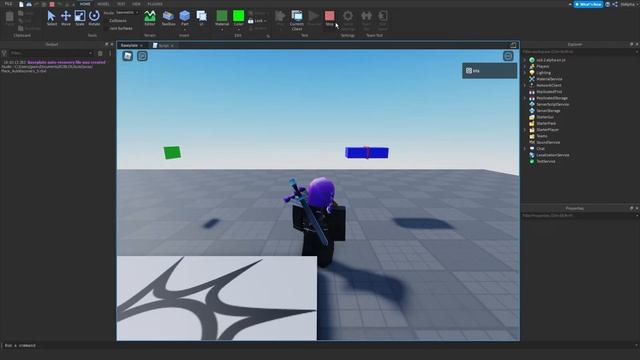Screen dimensions: 640x360
Task: Switch to the VIEW ribbon tab
Action: click(x=136, y=4)
